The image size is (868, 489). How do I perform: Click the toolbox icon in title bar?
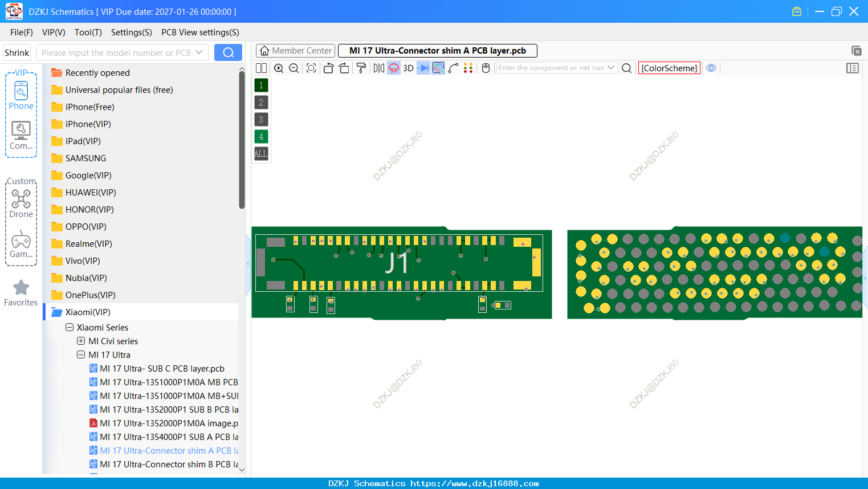pos(797,11)
